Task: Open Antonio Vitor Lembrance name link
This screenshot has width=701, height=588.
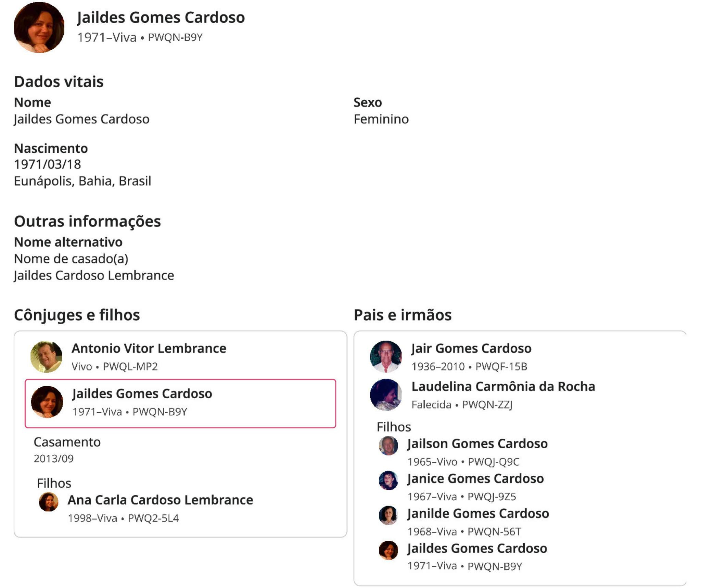Action: click(x=149, y=348)
